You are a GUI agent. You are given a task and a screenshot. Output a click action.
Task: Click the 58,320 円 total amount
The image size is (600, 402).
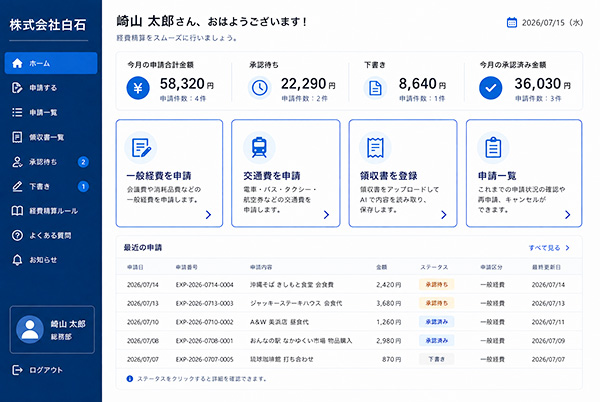click(187, 84)
